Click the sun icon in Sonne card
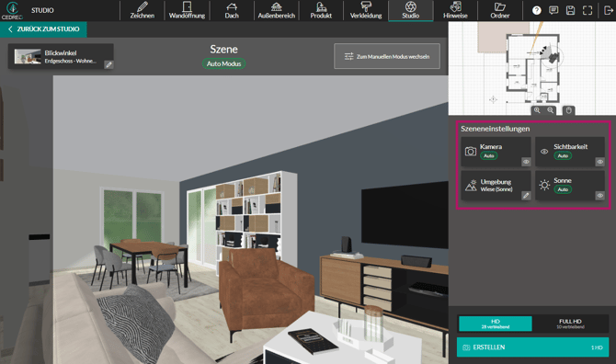616x364 pixels. click(x=544, y=185)
